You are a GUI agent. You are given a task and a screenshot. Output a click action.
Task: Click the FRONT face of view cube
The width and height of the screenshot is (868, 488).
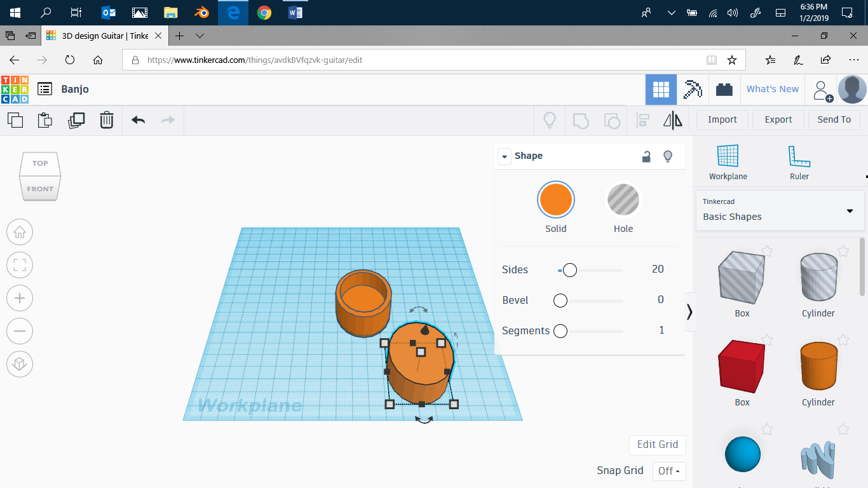pos(40,189)
